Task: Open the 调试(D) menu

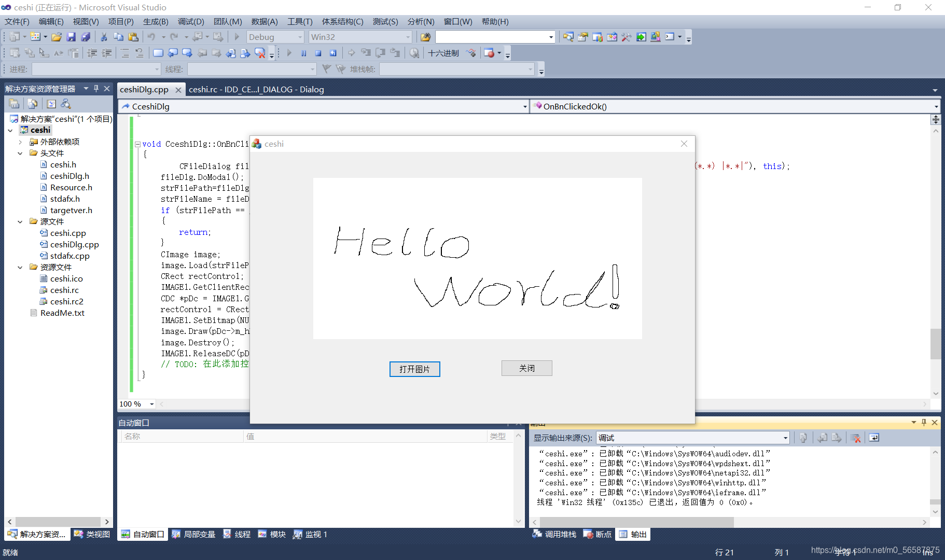Action: click(x=191, y=21)
